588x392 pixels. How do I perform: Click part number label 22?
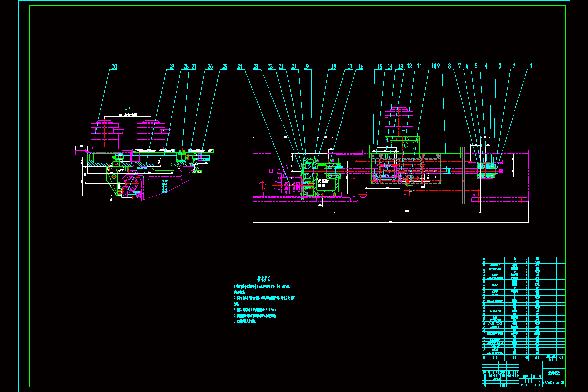270,66
